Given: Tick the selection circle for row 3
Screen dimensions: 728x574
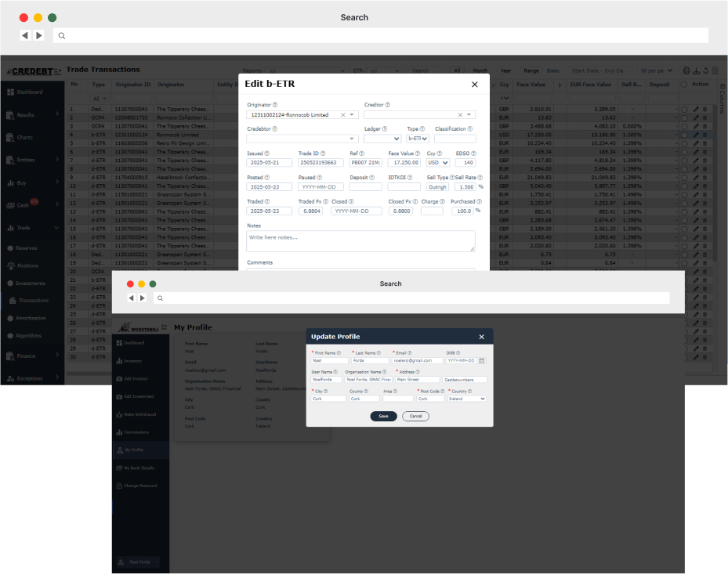Looking at the screenshot, I should coord(686,126).
